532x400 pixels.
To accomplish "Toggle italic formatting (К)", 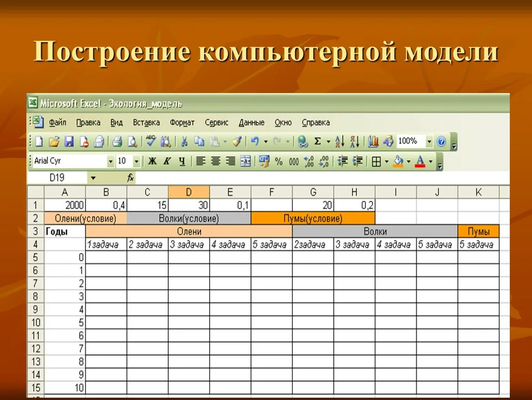I will click(x=167, y=161).
